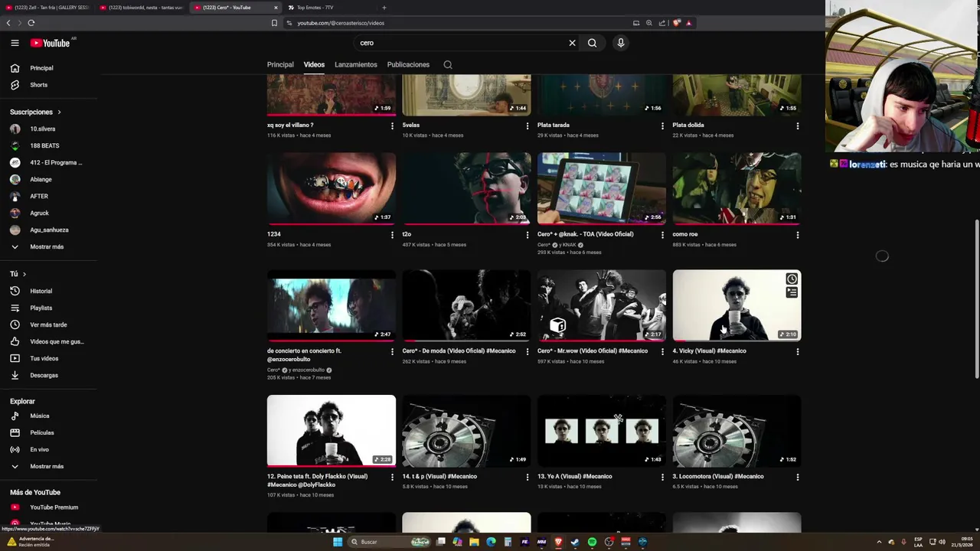The height and width of the screenshot is (551, 980).
Task: Open Spotify from the taskbar
Action: pyautogui.click(x=592, y=542)
